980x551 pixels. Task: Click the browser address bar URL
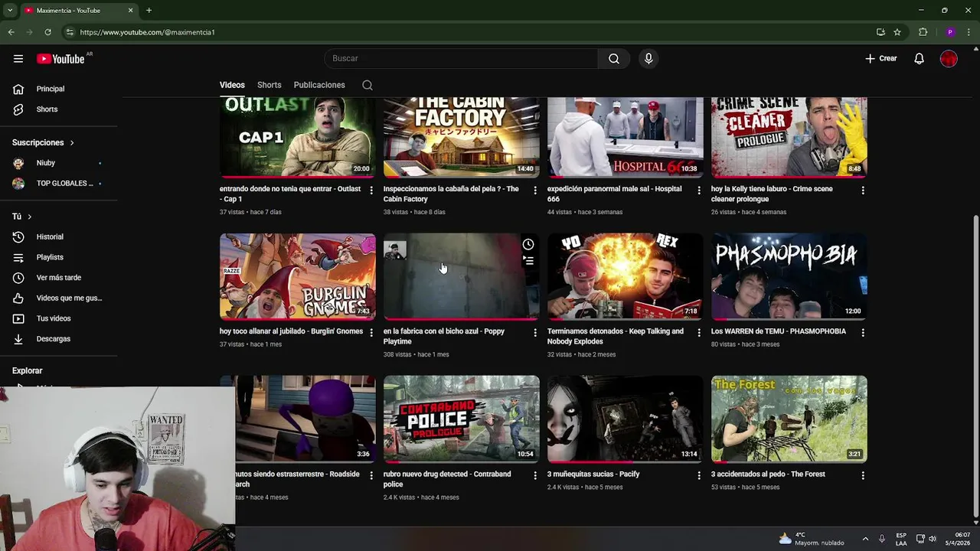(147, 32)
